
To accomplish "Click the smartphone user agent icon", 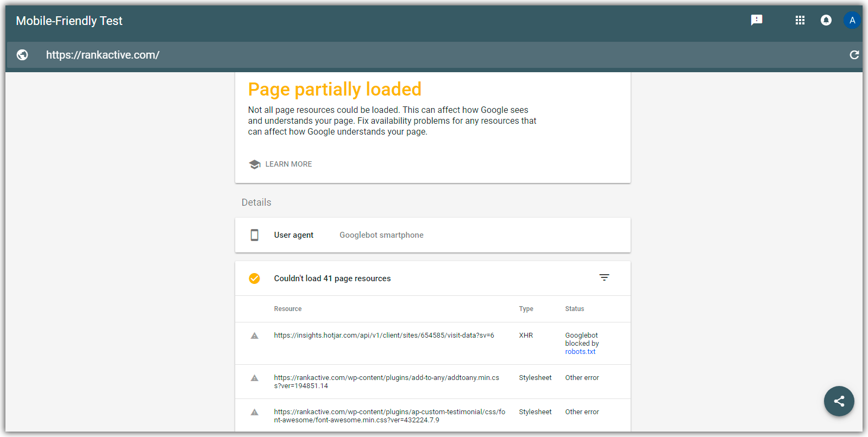I will point(254,235).
